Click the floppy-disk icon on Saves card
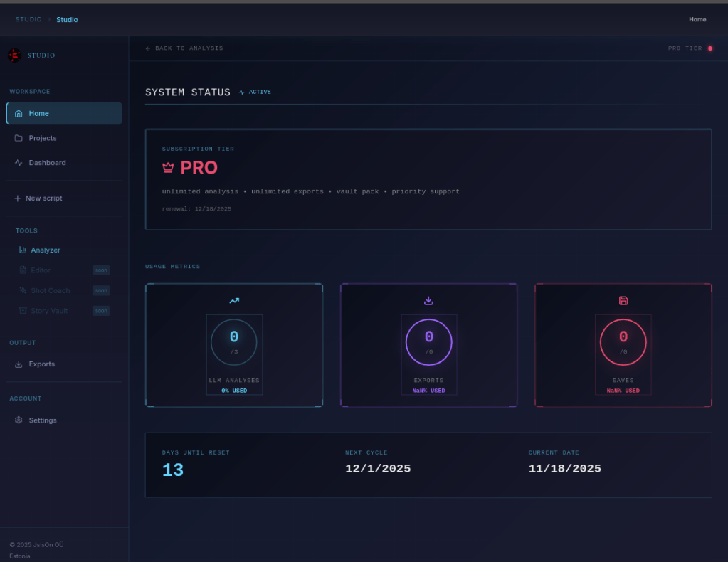 [623, 300]
